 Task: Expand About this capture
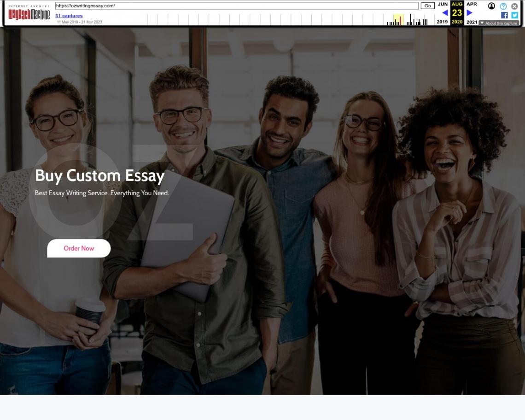pyautogui.click(x=499, y=23)
